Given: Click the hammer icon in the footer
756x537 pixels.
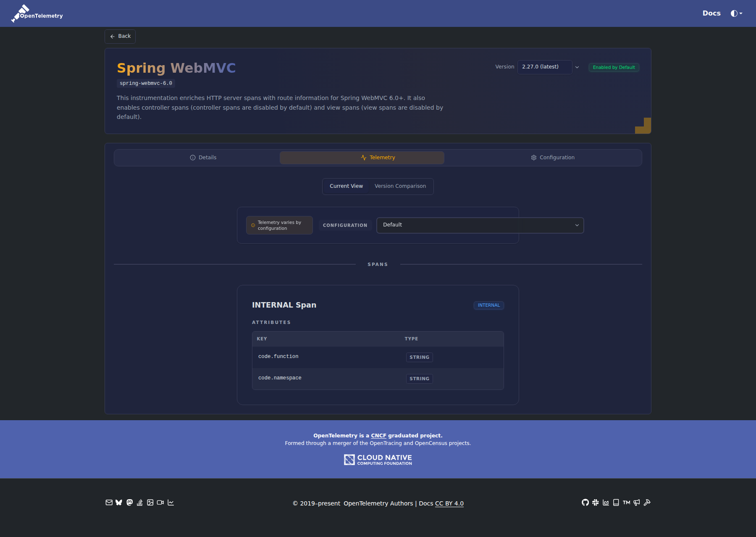Looking at the screenshot, I should [647, 503].
